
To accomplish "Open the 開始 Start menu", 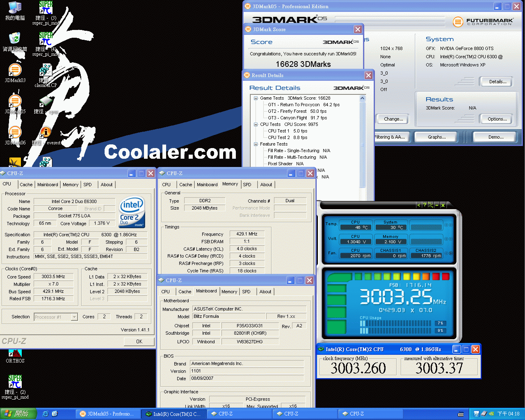I will click(x=18, y=414).
